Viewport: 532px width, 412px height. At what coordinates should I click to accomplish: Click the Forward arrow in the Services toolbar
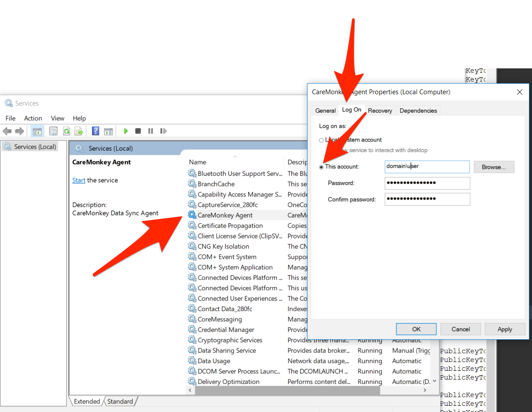19,131
